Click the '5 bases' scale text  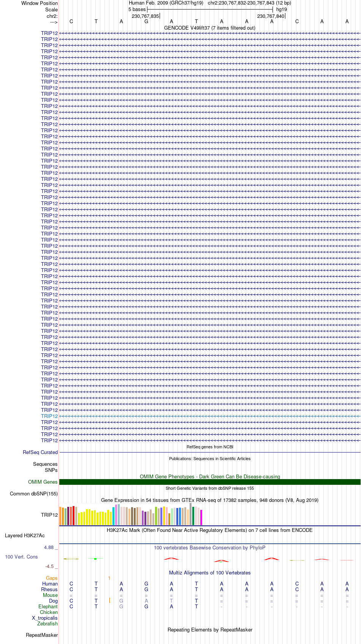point(137,9)
